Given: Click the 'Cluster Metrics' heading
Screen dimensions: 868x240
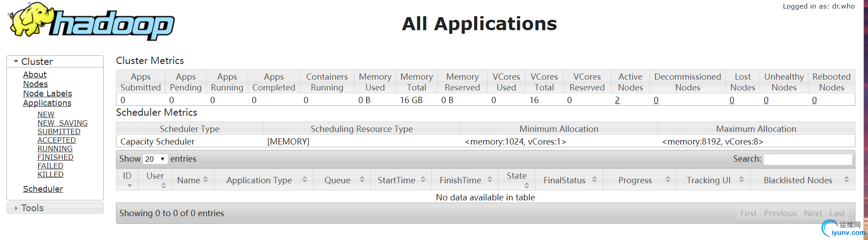Looking at the screenshot, I should [150, 60].
